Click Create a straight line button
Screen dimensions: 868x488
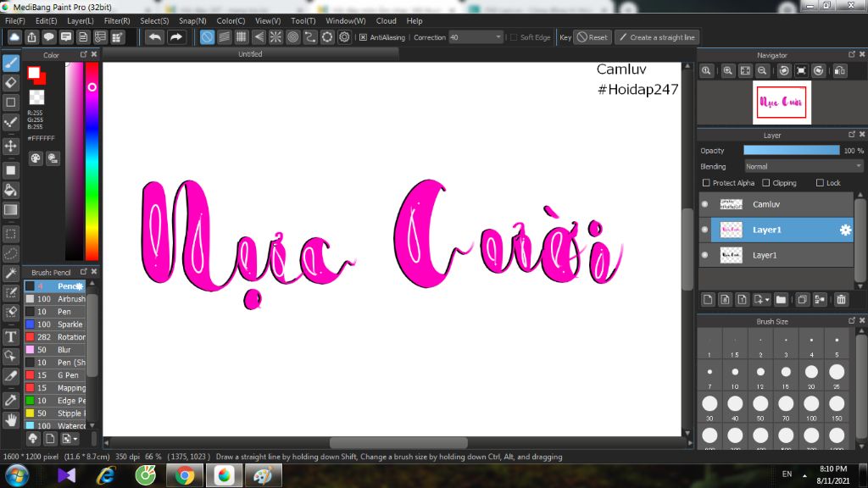[x=657, y=37]
